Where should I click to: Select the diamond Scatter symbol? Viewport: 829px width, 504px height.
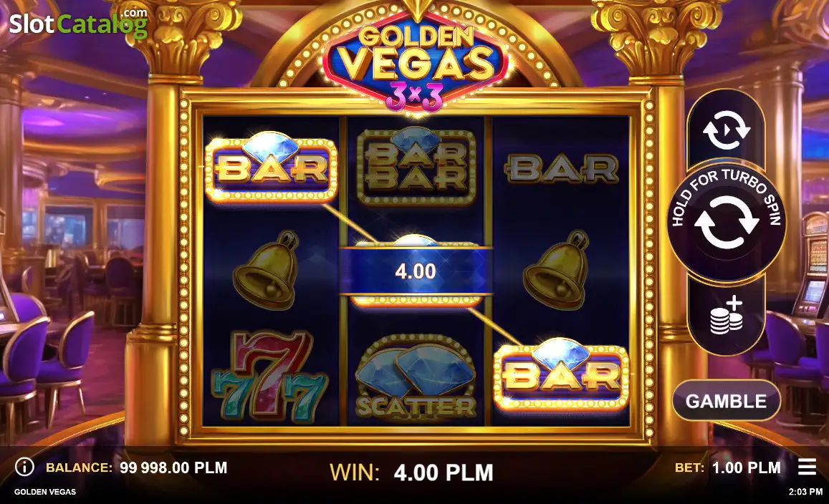pyautogui.click(x=416, y=378)
